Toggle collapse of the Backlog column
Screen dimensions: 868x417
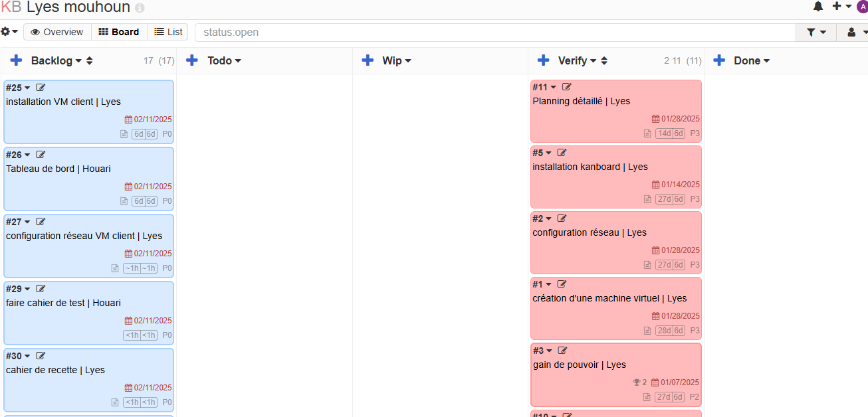(90, 61)
